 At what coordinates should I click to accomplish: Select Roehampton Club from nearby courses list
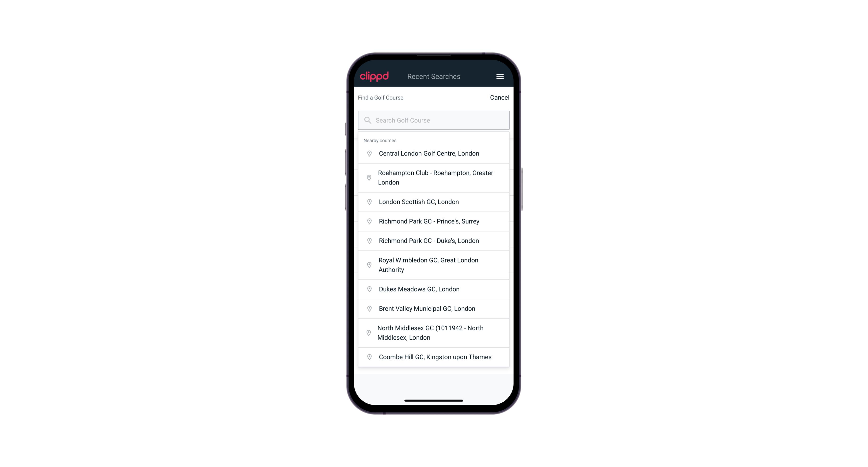tap(434, 178)
